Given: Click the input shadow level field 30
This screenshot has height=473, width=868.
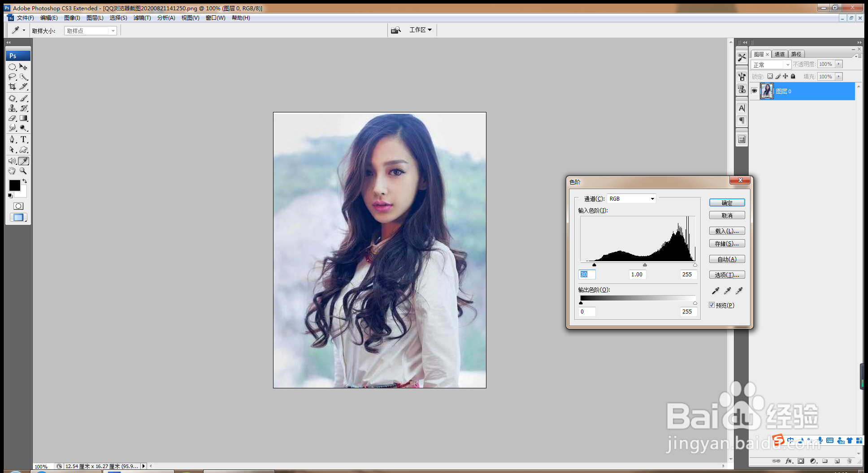Looking at the screenshot, I should (x=587, y=275).
